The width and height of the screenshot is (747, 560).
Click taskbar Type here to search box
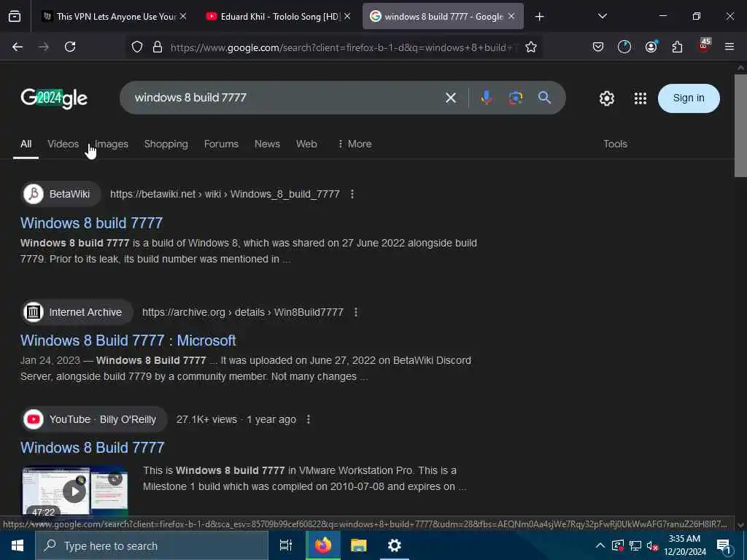pos(152,545)
